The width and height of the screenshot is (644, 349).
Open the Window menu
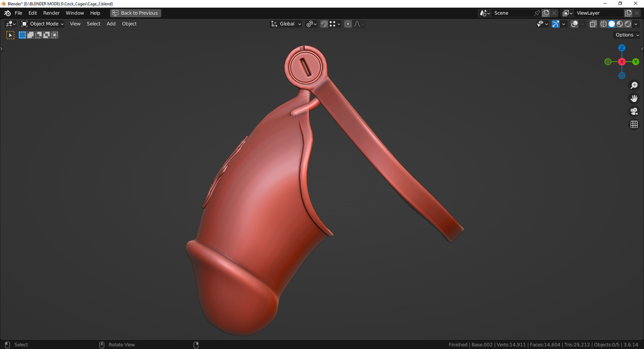(75, 13)
